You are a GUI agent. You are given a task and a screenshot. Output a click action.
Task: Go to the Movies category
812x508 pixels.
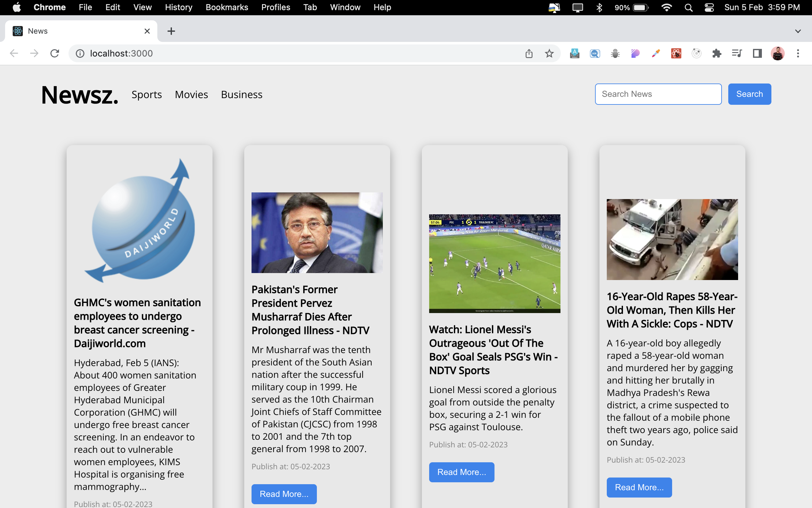click(x=191, y=95)
